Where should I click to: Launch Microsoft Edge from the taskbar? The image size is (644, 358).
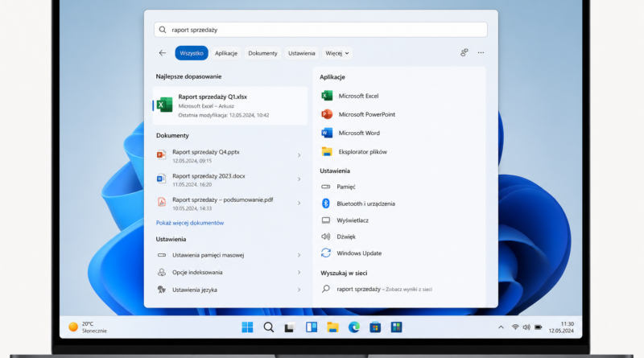click(x=354, y=327)
